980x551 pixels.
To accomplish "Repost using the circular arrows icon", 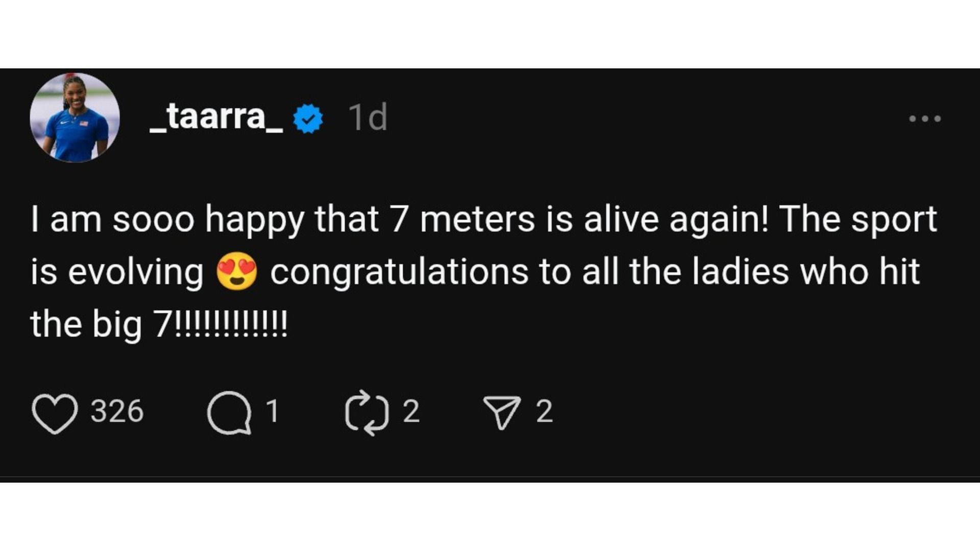I will [367, 412].
